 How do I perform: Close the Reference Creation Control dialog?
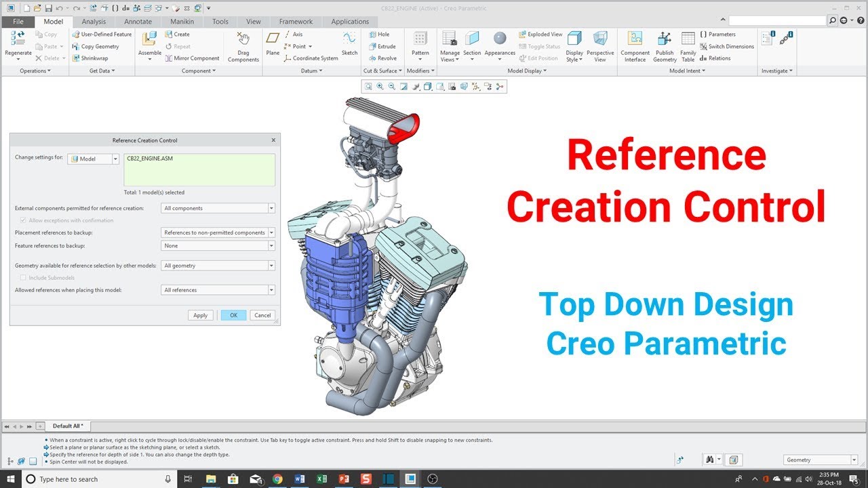273,140
